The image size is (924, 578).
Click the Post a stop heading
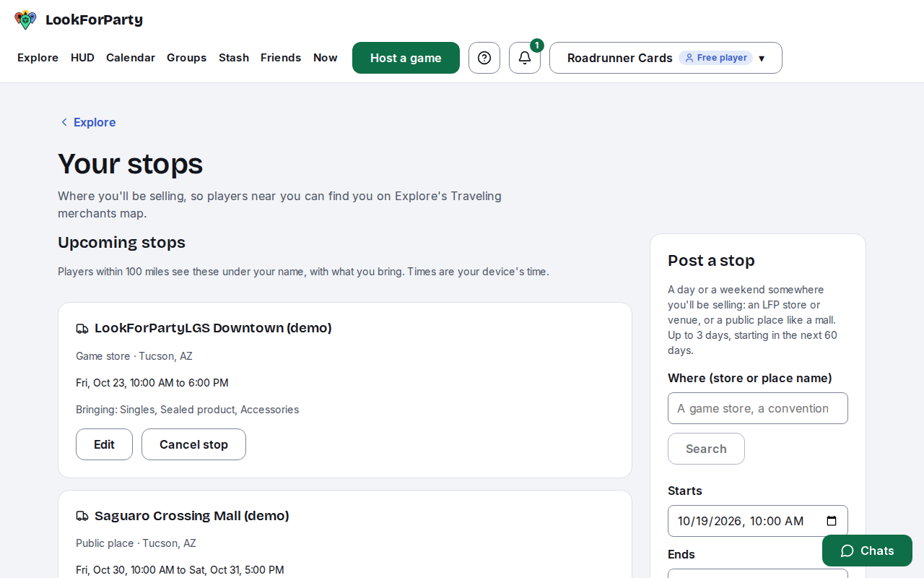(x=711, y=261)
